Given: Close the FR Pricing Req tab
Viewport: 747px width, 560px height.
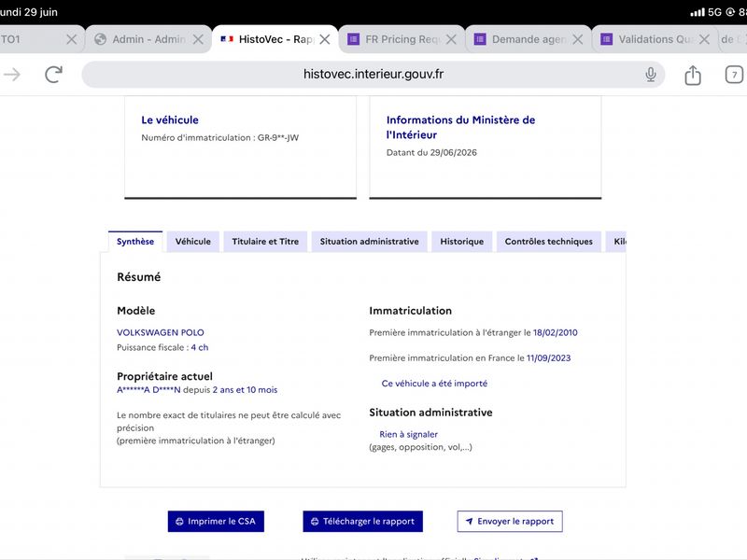Looking at the screenshot, I should 451,39.
